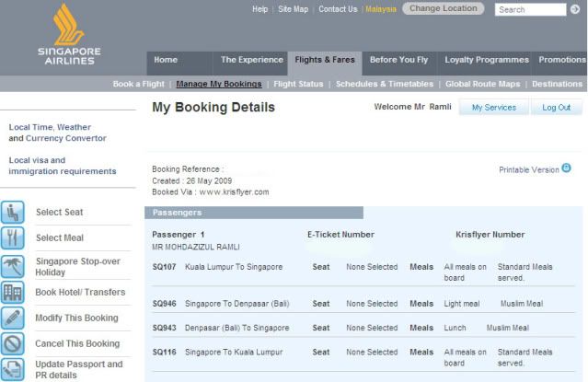Click the Select Seat text link
This screenshot has height=382, width=588.
59,212
